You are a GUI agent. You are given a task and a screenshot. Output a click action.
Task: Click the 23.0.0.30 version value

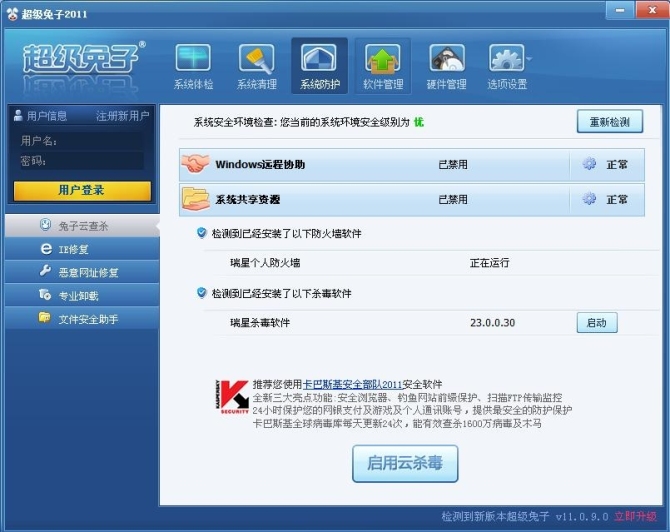click(x=493, y=323)
